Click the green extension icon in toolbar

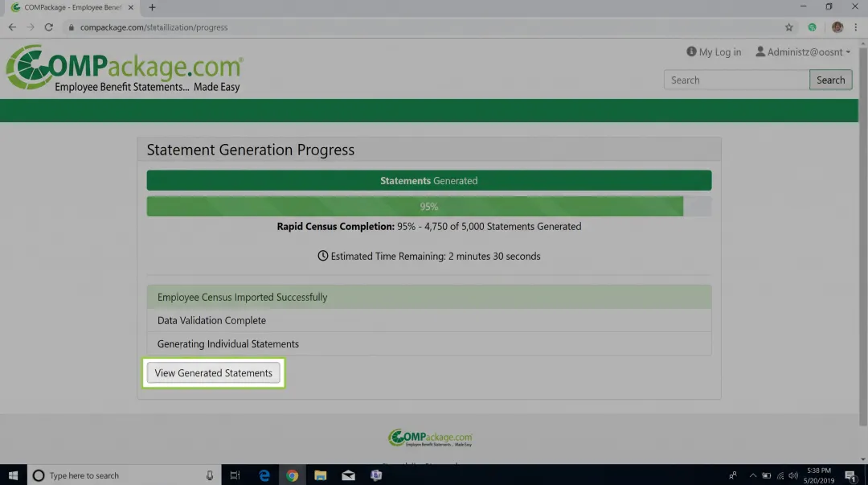click(812, 27)
